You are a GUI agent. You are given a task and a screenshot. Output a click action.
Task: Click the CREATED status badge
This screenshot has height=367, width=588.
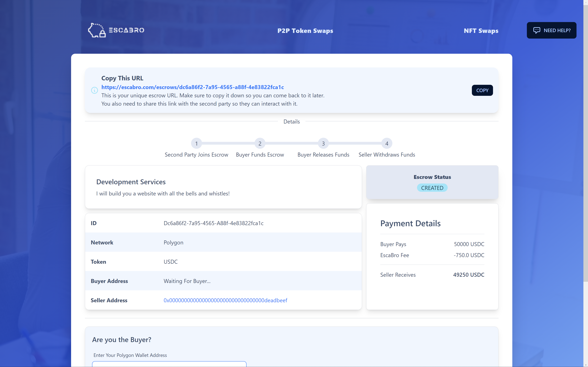432,188
